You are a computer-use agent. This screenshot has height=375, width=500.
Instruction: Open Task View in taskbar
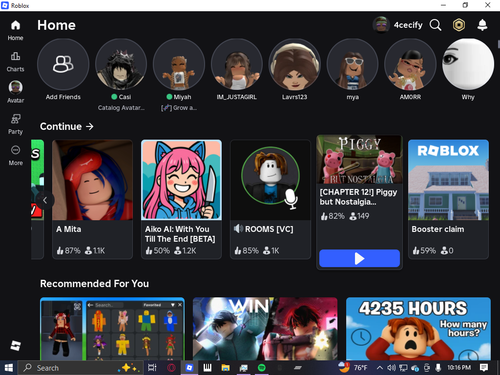click(x=152, y=368)
